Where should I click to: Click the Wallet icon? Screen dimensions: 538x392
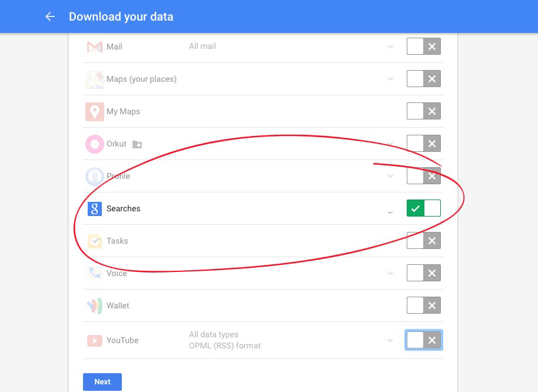(x=94, y=305)
